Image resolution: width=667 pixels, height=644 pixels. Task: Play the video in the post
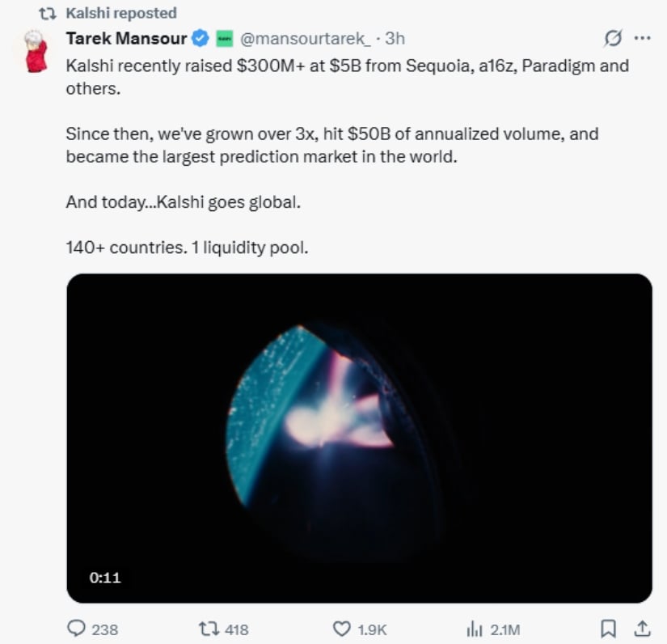pyautogui.click(x=359, y=438)
